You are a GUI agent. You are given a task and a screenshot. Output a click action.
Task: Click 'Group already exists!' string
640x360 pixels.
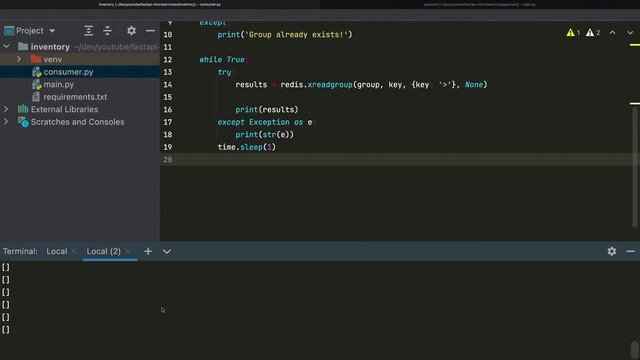(296, 35)
